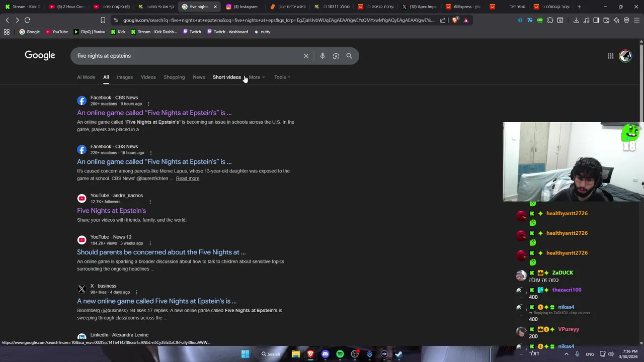The width and height of the screenshot is (644, 362).
Task: Clear the Google search box with X
Action: [306, 56]
